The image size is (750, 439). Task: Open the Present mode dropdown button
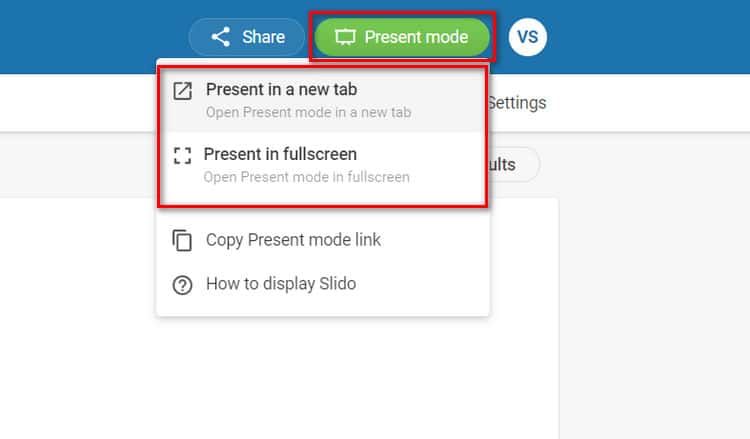(402, 37)
